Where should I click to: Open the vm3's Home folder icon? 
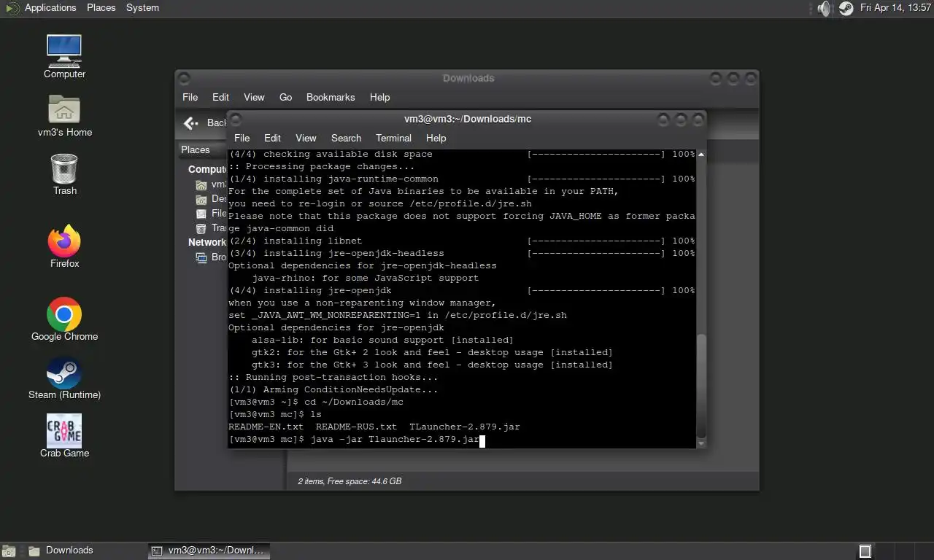point(64,115)
